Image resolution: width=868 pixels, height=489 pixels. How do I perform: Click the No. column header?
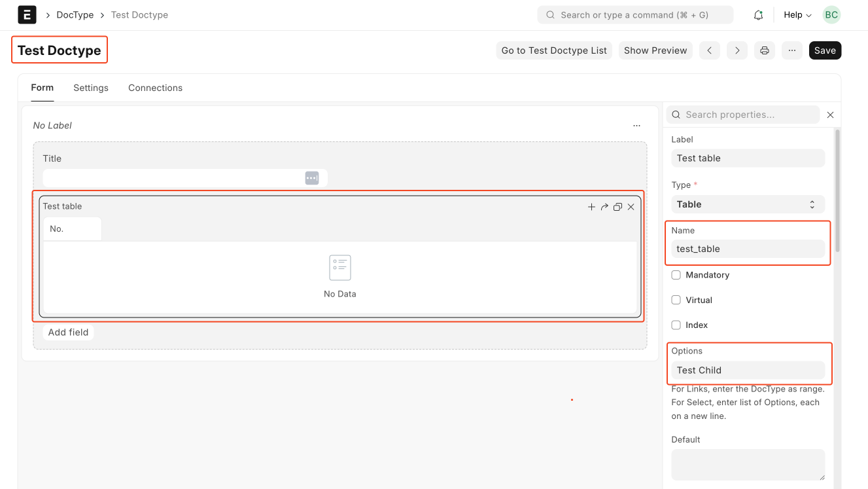(x=72, y=228)
